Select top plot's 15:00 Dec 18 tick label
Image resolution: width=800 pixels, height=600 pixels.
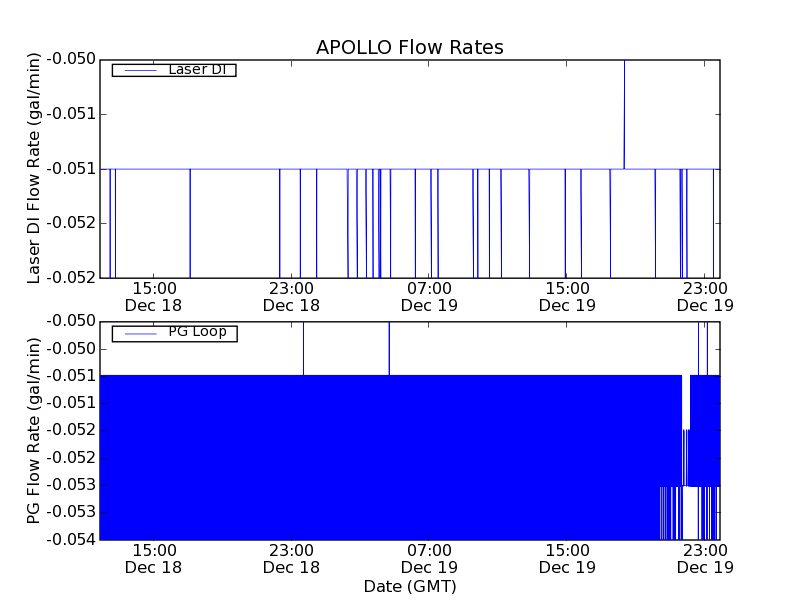[153, 297]
